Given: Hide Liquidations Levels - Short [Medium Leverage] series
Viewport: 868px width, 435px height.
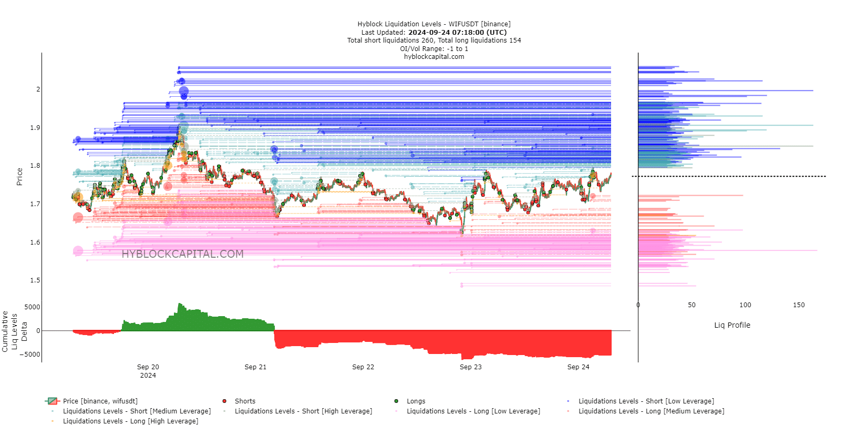Looking at the screenshot, I should (130, 411).
